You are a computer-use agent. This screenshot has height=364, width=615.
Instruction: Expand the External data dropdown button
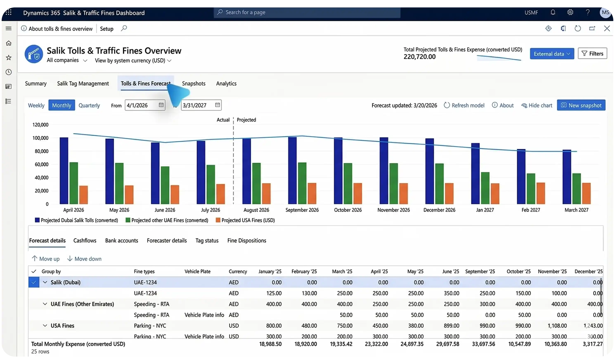pyautogui.click(x=552, y=54)
